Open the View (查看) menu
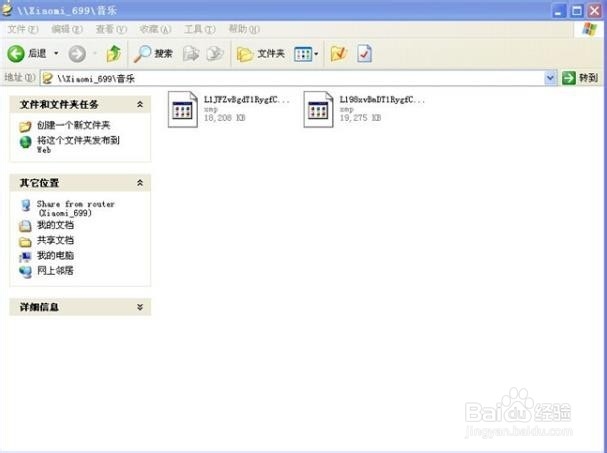607x453 pixels. [111, 29]
